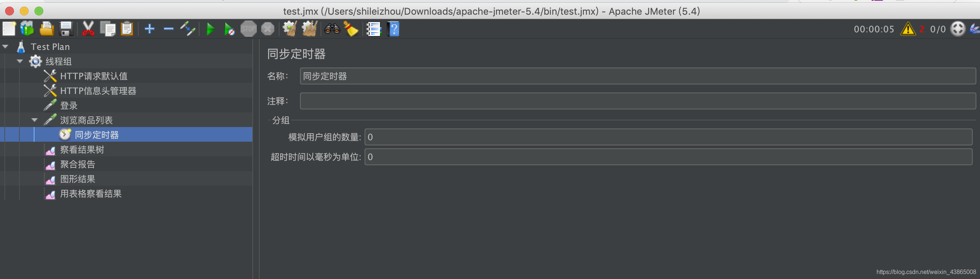This screenshot has width=980, height=279.
Task: Click the Open file folder icon
Action: 47,29
